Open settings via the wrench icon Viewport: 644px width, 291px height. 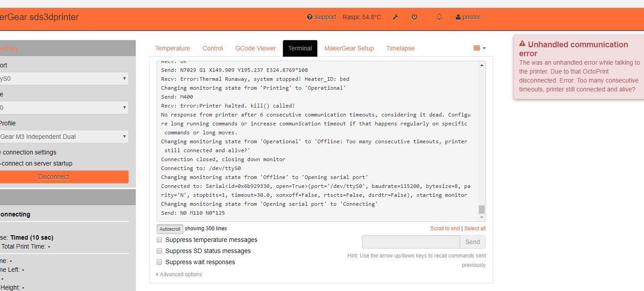click(x=395, y=17)
